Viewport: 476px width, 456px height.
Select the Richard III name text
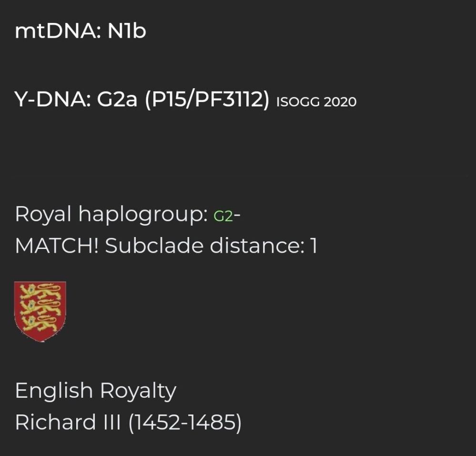pyautogui.click(x=69, y=422)
